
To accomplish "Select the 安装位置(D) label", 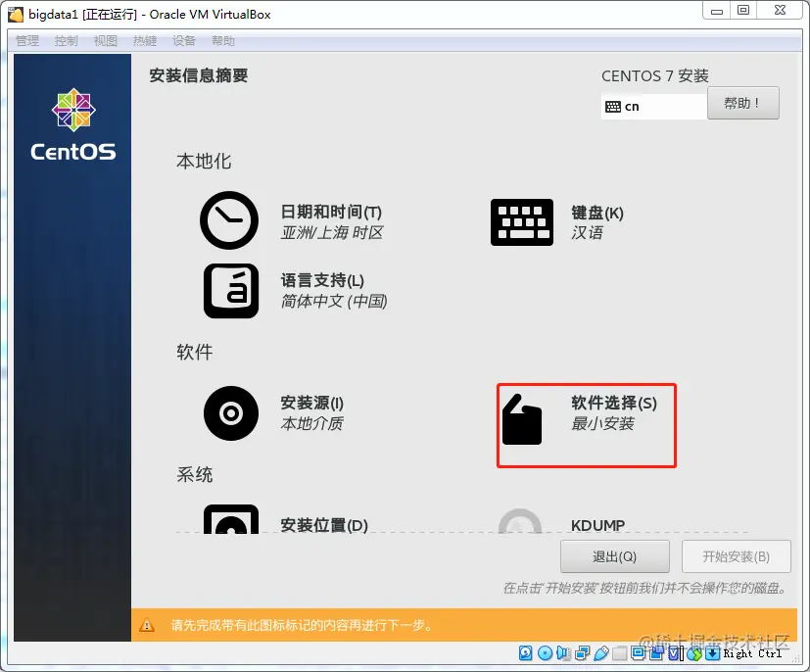I will pos(324,525).
